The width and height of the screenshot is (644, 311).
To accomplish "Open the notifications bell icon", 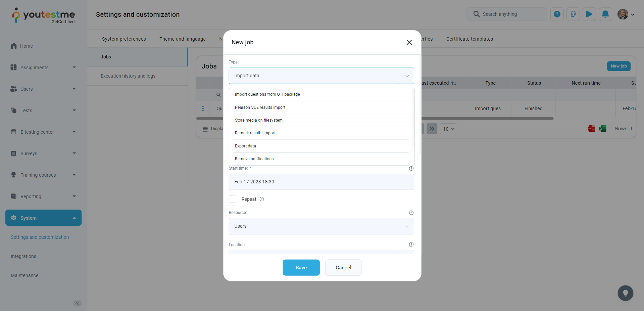I will pos(605,14).
